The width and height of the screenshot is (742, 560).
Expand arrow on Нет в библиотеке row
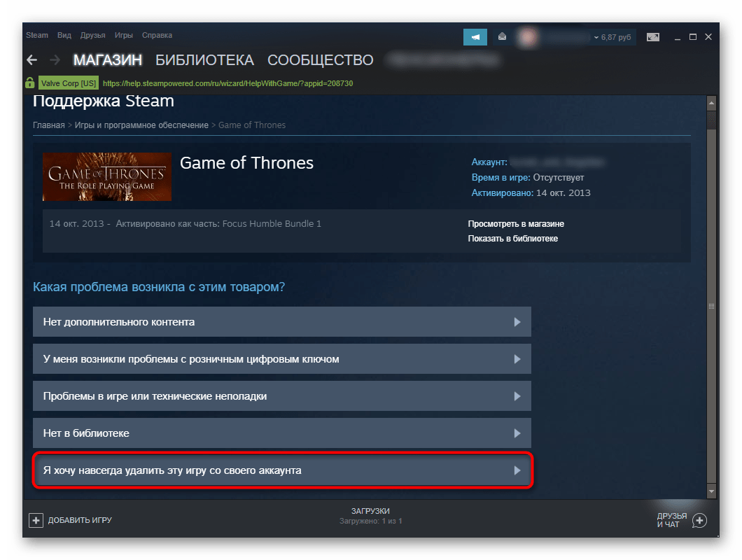pyautogui.click(x=517, y=433)
